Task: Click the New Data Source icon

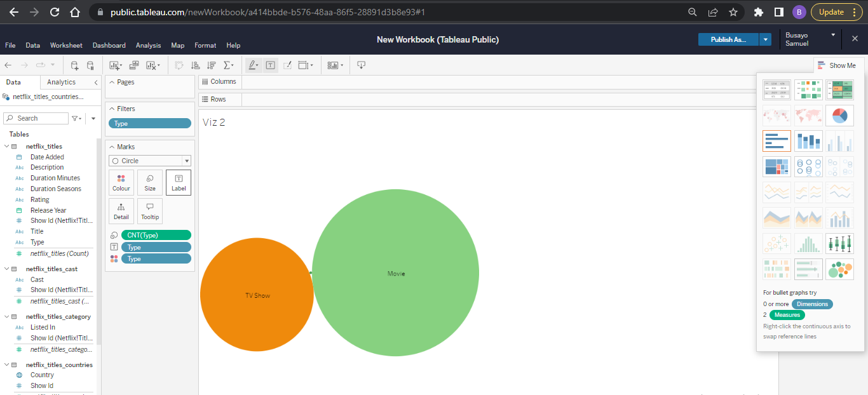Action: tap(74, 65)
